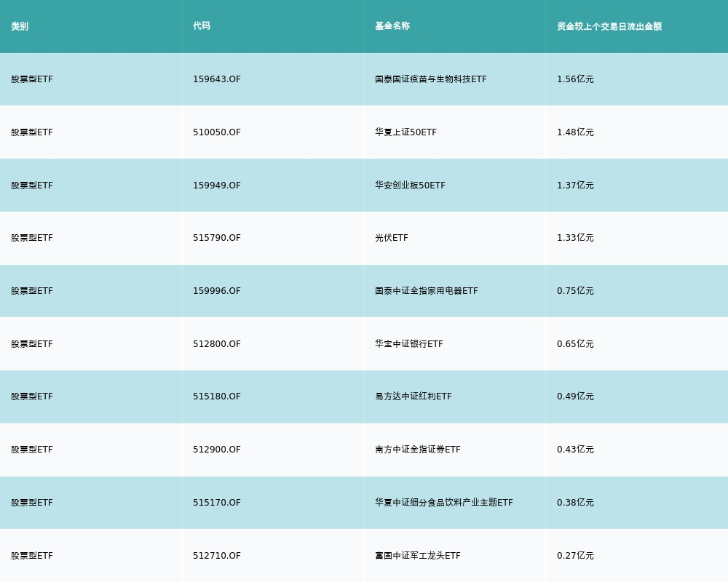
Task: Select code 515180.OF
Action: 217,396
